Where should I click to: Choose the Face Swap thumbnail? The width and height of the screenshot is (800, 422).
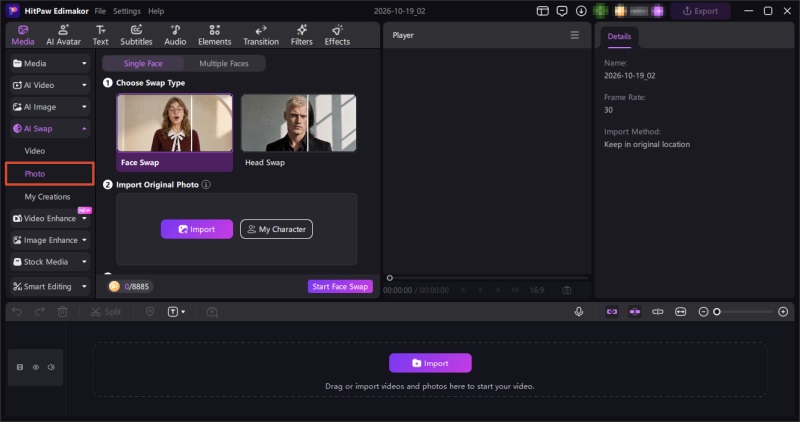(174, 132)
